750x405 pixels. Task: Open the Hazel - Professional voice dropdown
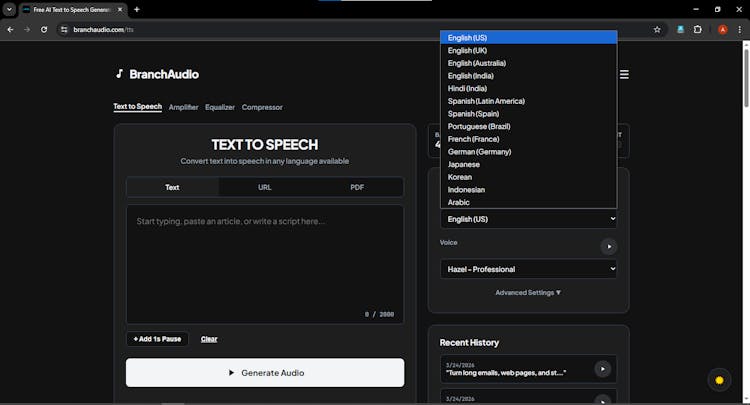pos(528,269)
